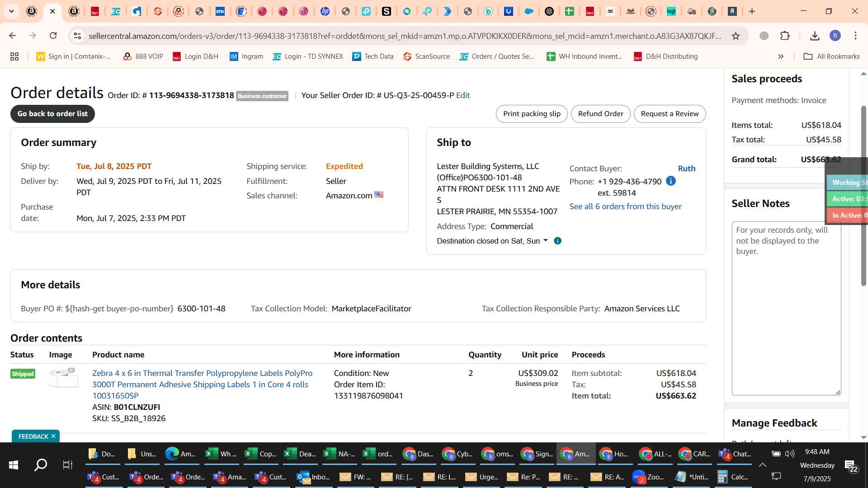
Task: Click the down arrow of the page scrollbar
Action: pyautogui.click(x=863, y=437)
